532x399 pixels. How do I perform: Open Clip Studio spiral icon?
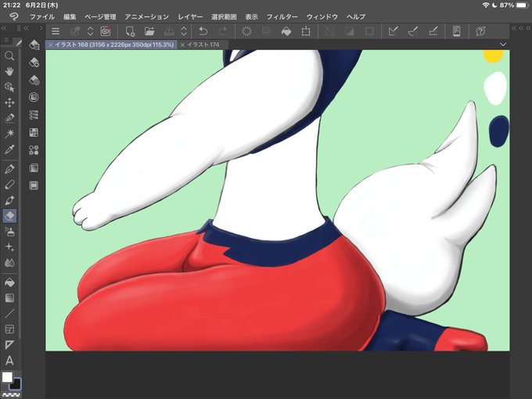106,31
